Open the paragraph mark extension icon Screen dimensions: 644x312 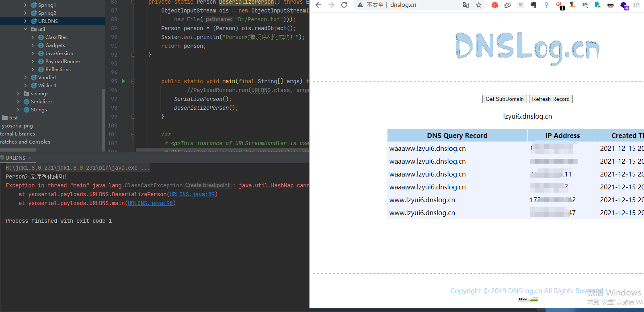click(572, 5)
